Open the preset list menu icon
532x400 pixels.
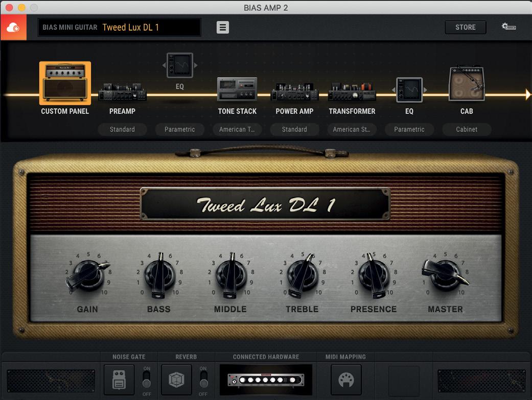tap(223, 27)
